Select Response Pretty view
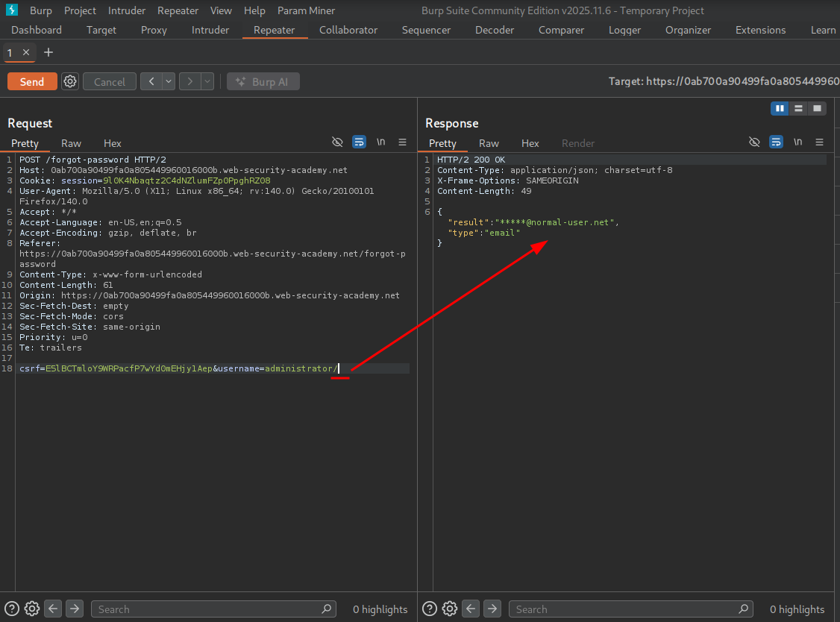Image resolution: width=840 pixels, height=622 pixels. coord(442,143)
